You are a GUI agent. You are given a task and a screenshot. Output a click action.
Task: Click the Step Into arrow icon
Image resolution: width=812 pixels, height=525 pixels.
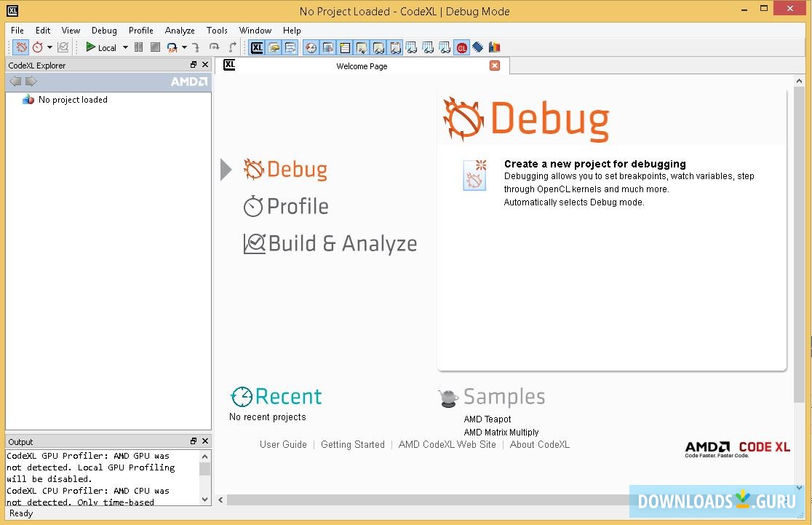196,47
